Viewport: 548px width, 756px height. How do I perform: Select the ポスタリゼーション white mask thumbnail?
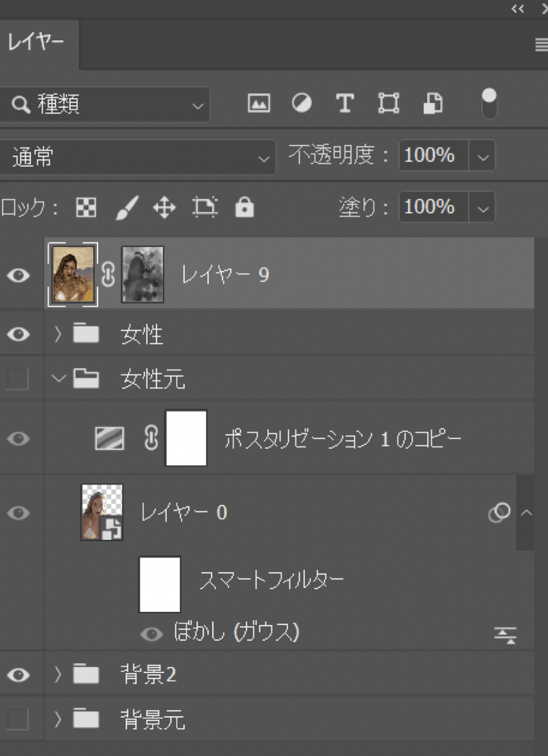click(x=186, y=438)
